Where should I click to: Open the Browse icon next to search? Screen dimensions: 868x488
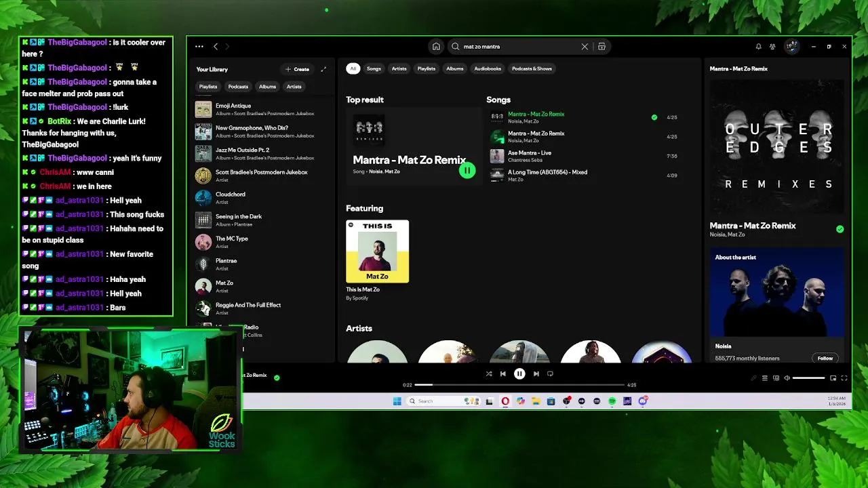tap(601, 47)
